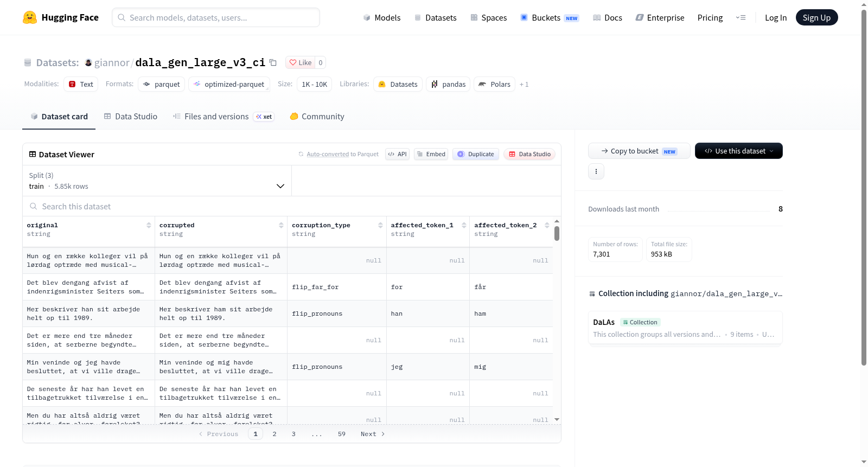Go to the Next table page
The width and height of the screenshot is (868, 467).
[x=373, y=434]
